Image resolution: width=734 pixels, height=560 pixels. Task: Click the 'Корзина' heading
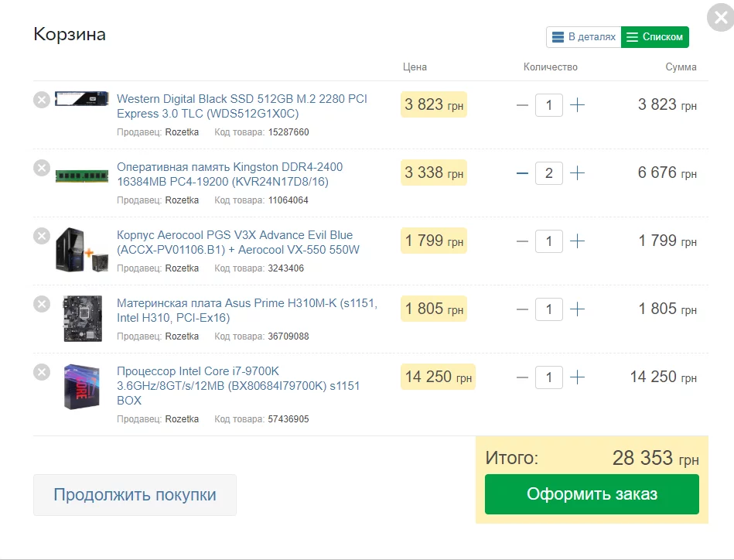(x=70, y=35)
